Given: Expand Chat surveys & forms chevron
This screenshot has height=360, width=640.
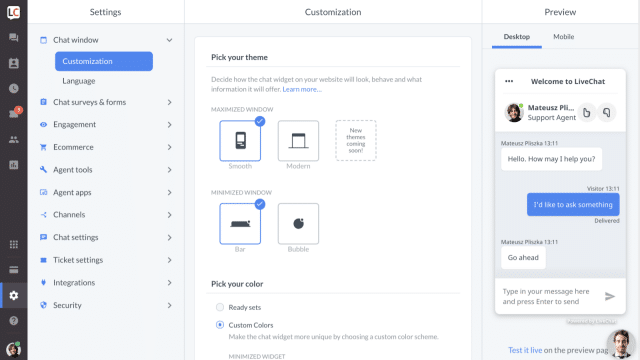Looking at the screenshot, I should [169, 102].
